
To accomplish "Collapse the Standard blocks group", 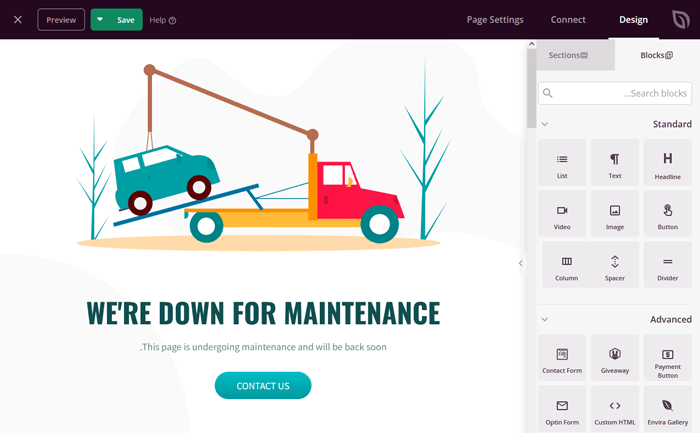I will (545, 124).
